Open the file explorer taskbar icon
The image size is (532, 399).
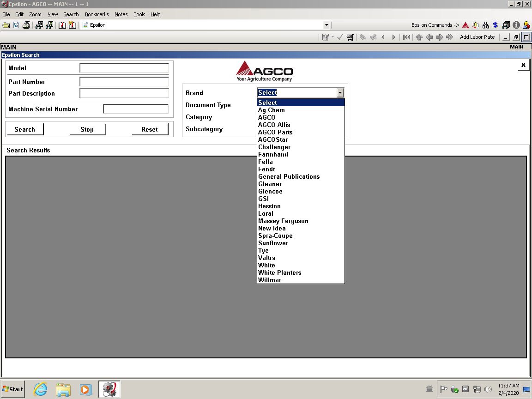click(x=63, y=389)
